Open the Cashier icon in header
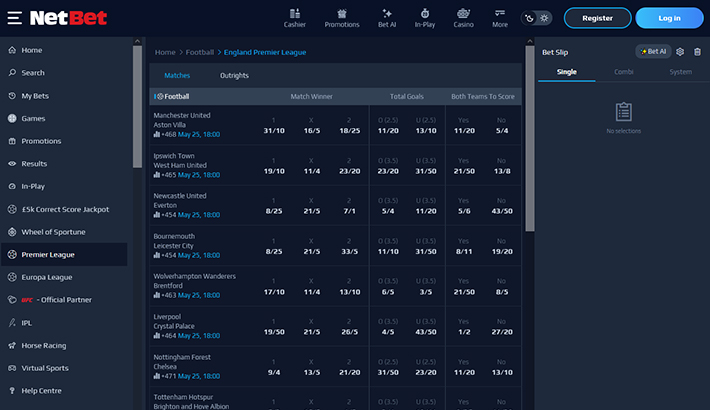This screenshot has height=410, width=710. (295, 18)
